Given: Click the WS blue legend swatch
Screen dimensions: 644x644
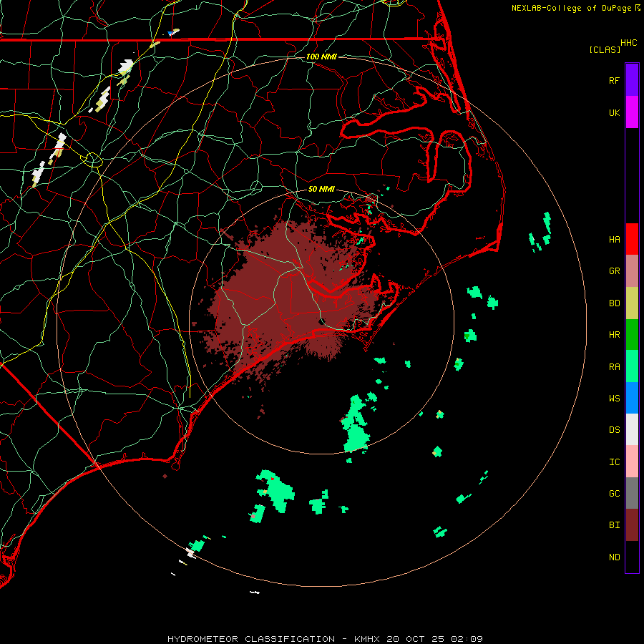Looking at the screenshot, I should point(632,398).
